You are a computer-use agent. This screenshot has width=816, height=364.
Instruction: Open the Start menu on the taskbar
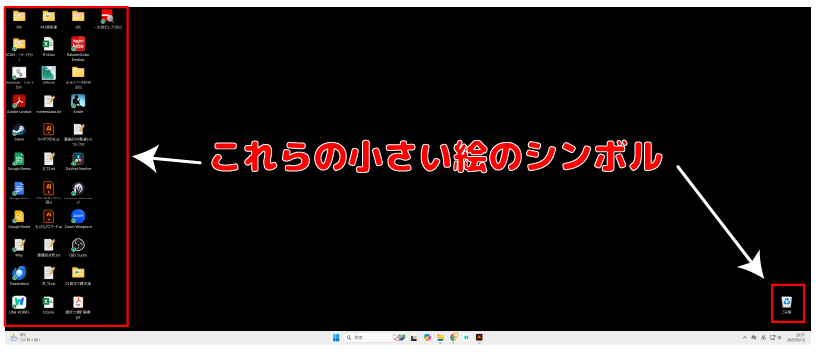pyautogui.click(x=336, y=337)
